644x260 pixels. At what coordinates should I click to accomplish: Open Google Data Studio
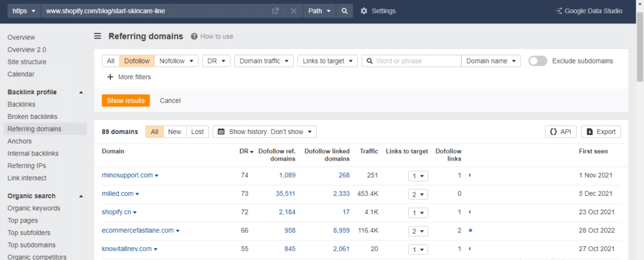589,11
